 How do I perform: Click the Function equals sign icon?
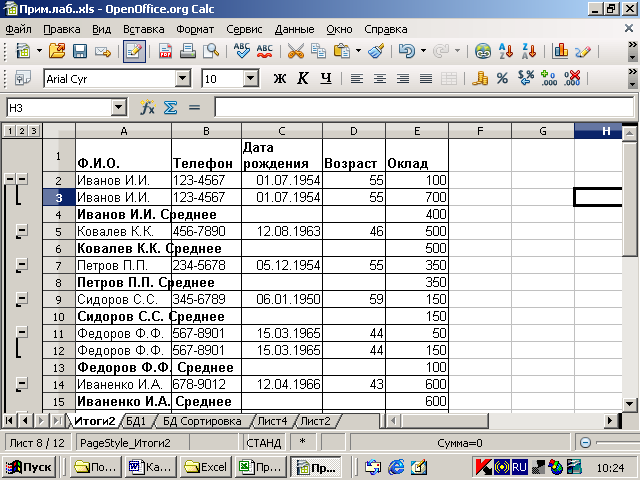coord(194,108)
